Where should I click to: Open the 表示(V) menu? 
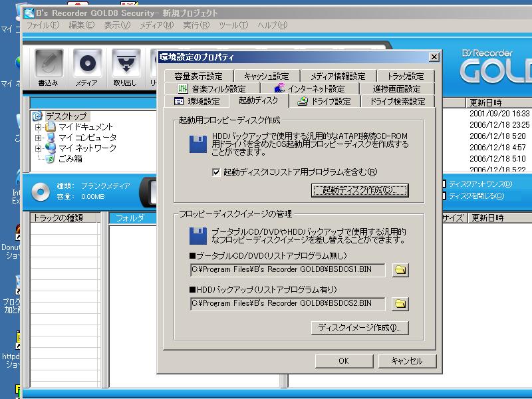click(117, 25)
